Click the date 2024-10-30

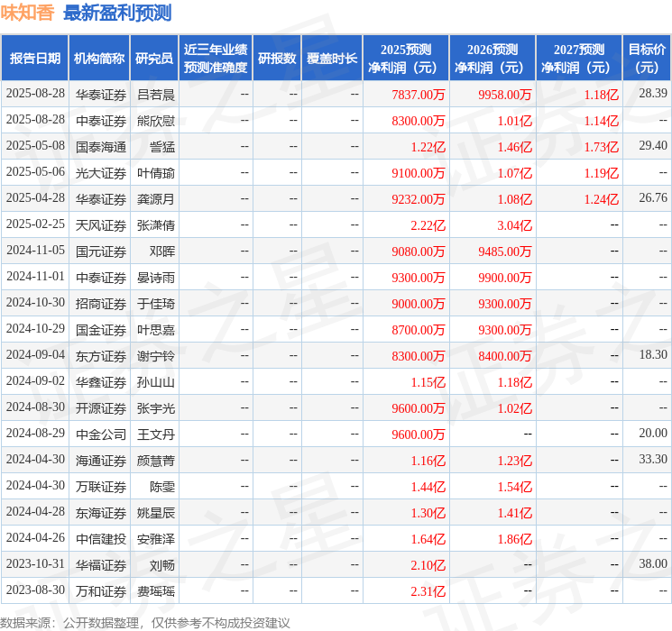[35, 303]
